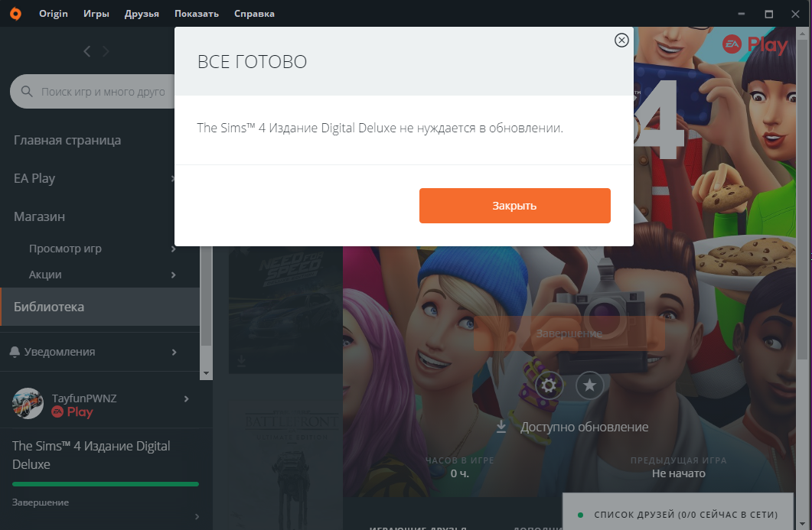The width and height of the screenshot is (812, 530).
Task: Open the Игры menu
Action: pyautogui.click(x=96, y=14)
